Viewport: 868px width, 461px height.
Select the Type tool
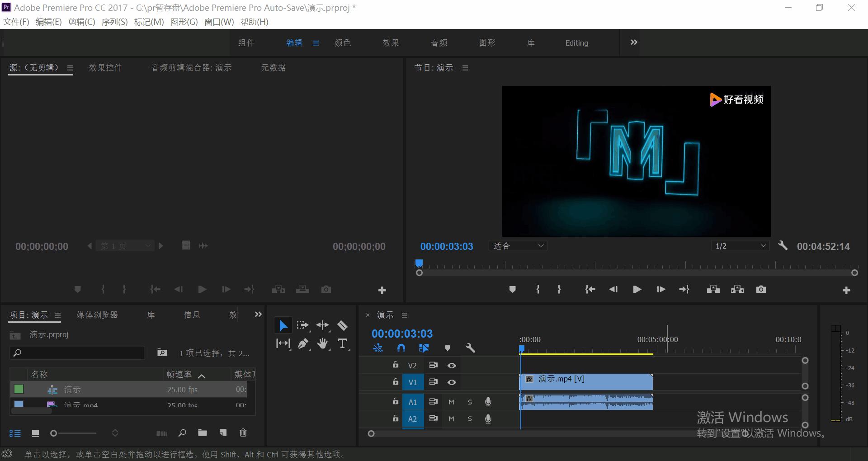(x=342, y=344)
